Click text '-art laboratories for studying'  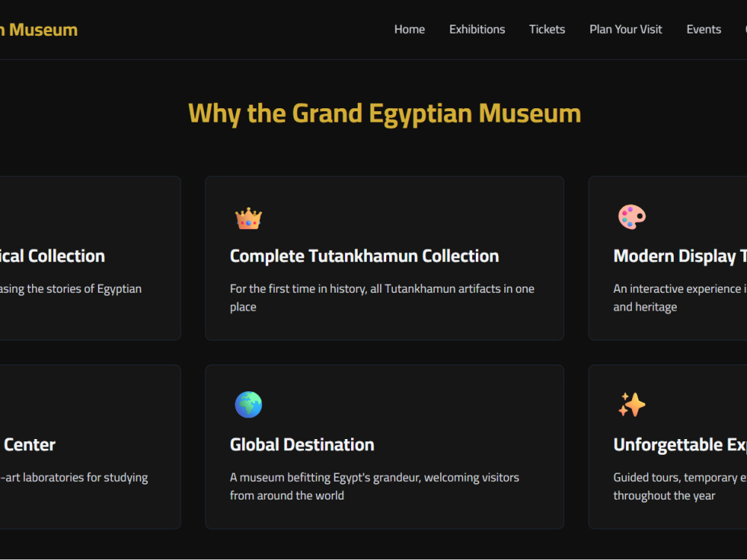pyautogui.click(x=74, y=478)
